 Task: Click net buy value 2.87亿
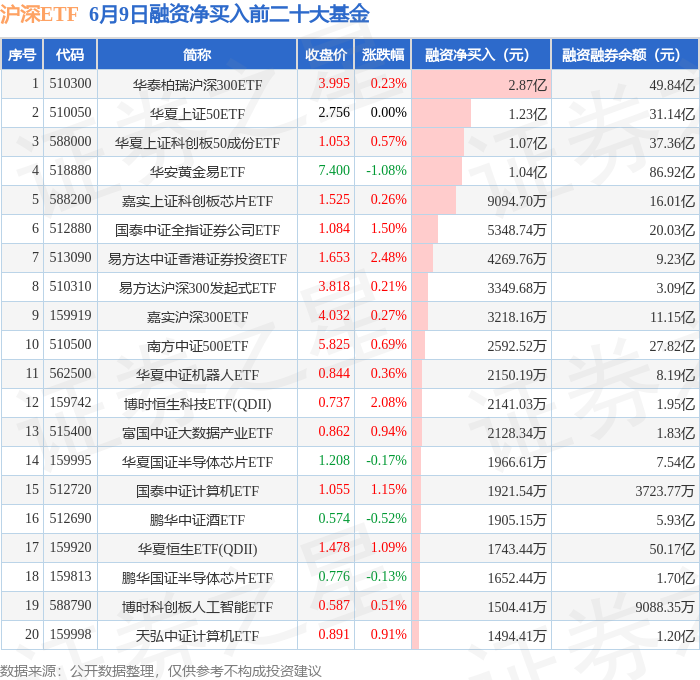527,85
